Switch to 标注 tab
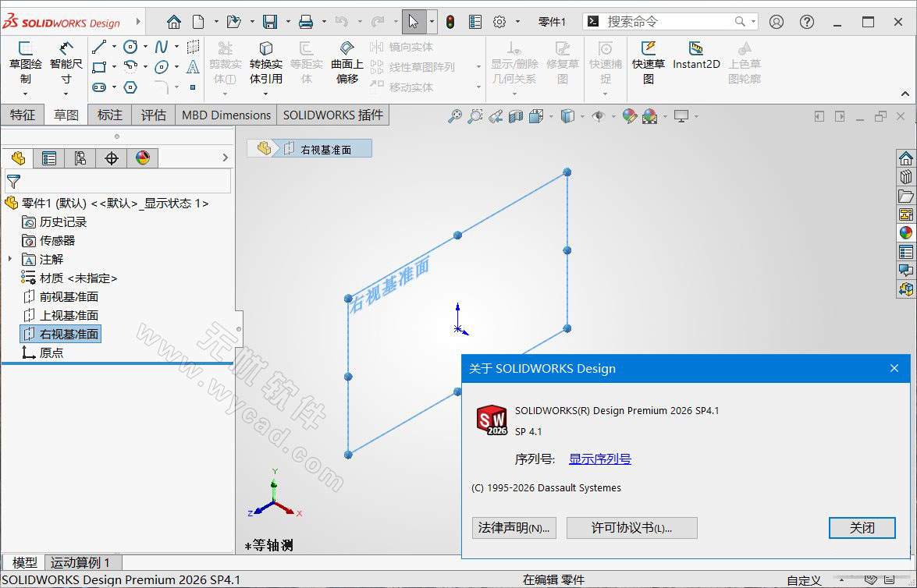Image resolution: width=917 pixels, height=588 pixels. [x=110, y=115]
